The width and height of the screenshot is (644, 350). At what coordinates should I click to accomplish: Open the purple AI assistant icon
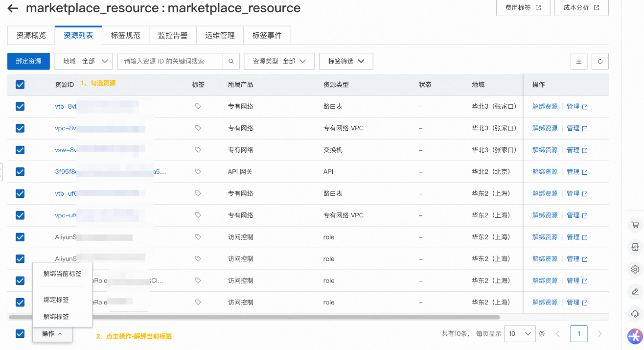[635, 336]
